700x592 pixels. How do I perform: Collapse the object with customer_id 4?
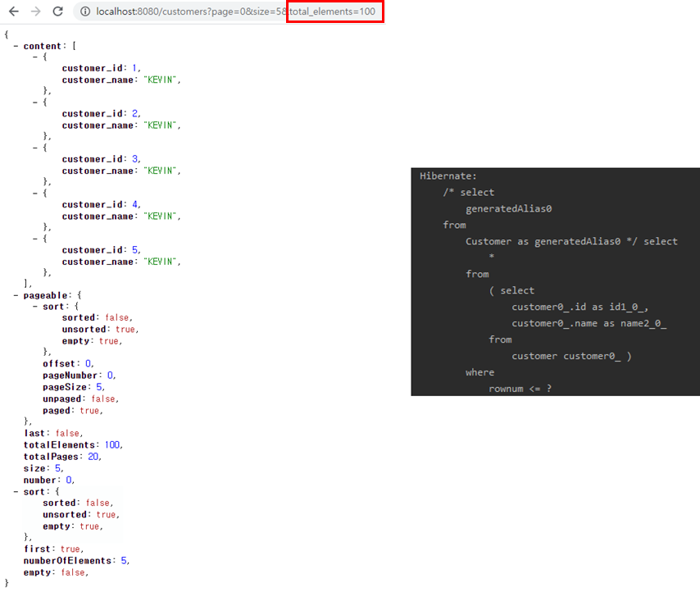[34, 194]
